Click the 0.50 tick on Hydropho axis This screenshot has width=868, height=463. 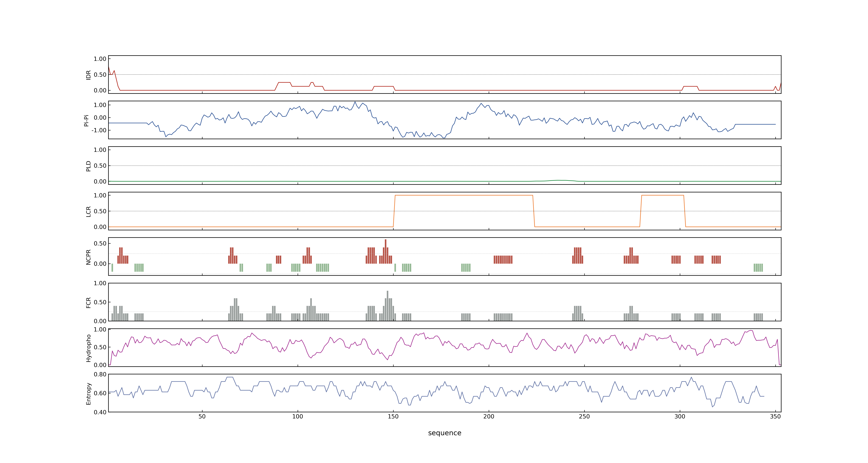pos(100,347)
